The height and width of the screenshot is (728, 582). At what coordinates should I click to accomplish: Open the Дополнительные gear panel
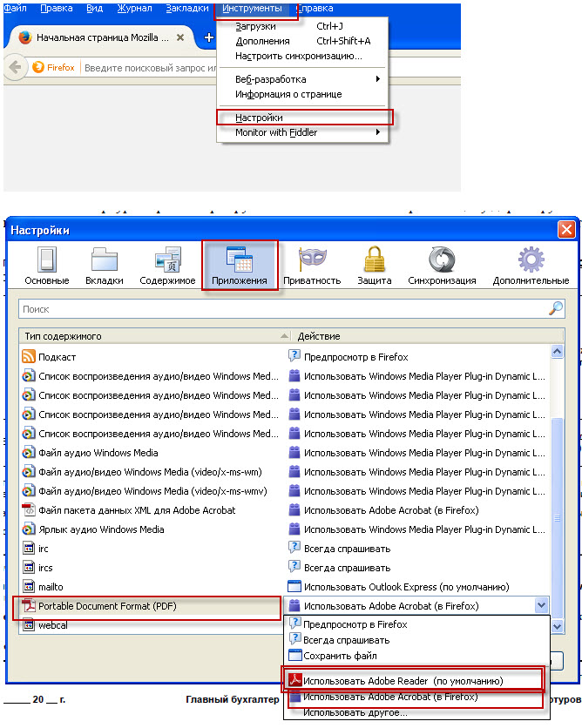(531, 265)
